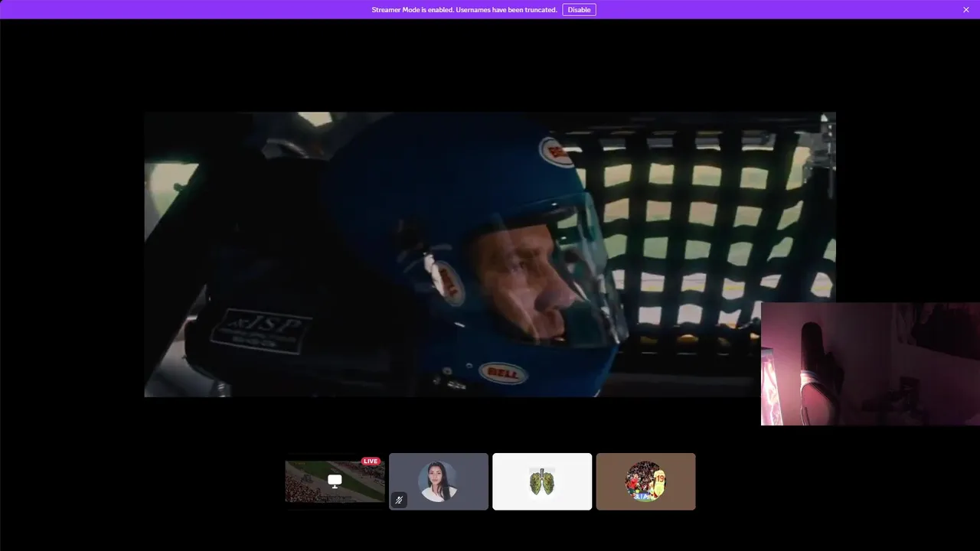Click the screen share icon on the live tile

pos(335,481)
